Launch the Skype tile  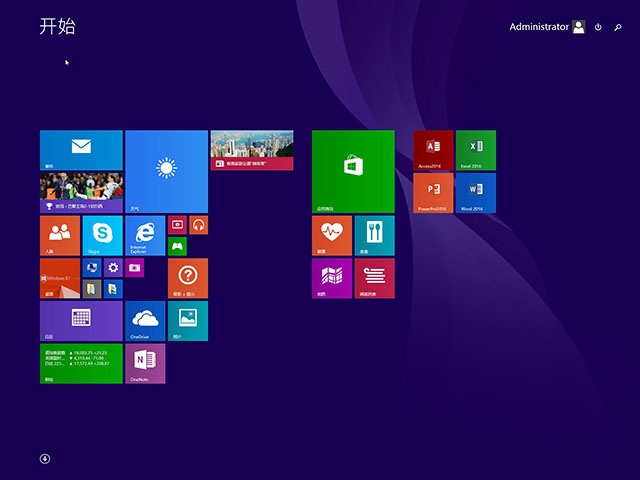click(x=102, y=236)
